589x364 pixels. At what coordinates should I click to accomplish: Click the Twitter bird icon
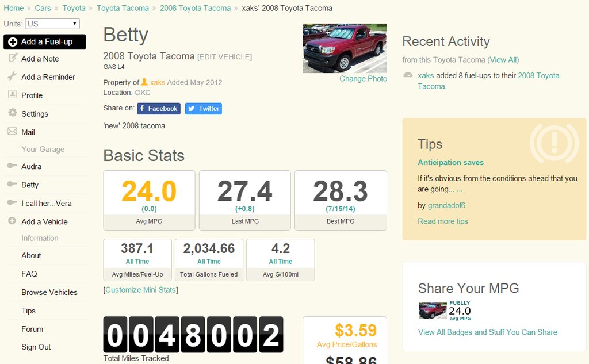pos(191,109)
